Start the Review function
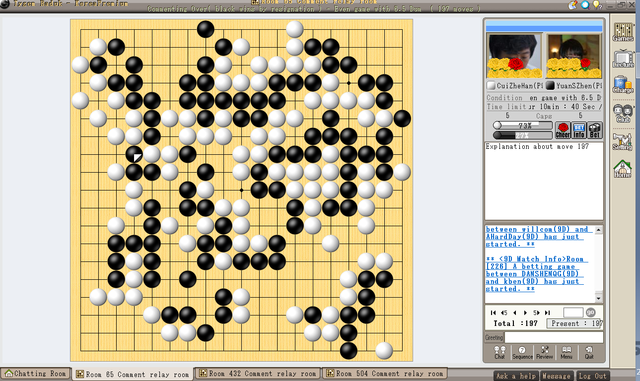The image size is (640, 381). (544, 352)
